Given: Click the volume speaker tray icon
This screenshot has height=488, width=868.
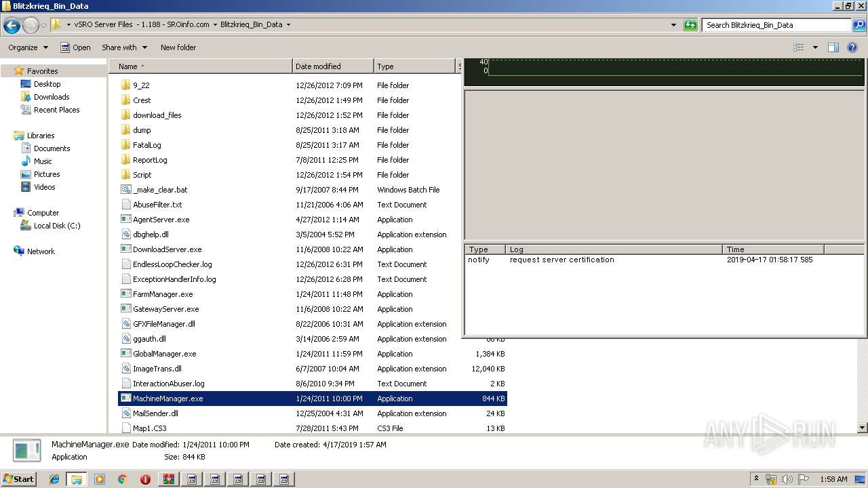Looking at the screenshot, I should (787, 479).
